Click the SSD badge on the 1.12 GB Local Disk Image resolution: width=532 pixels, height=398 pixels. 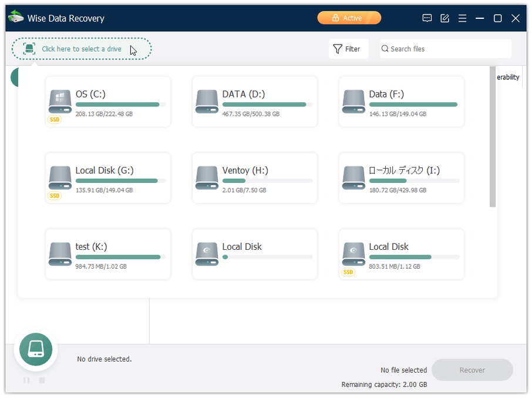[348, 272]
